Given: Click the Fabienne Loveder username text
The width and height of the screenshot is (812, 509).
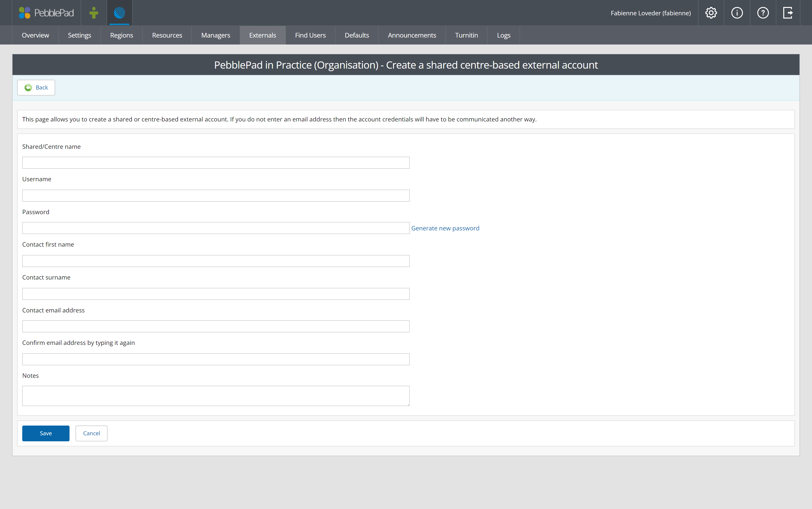Looking at the screenshot, I should [650, 13].
